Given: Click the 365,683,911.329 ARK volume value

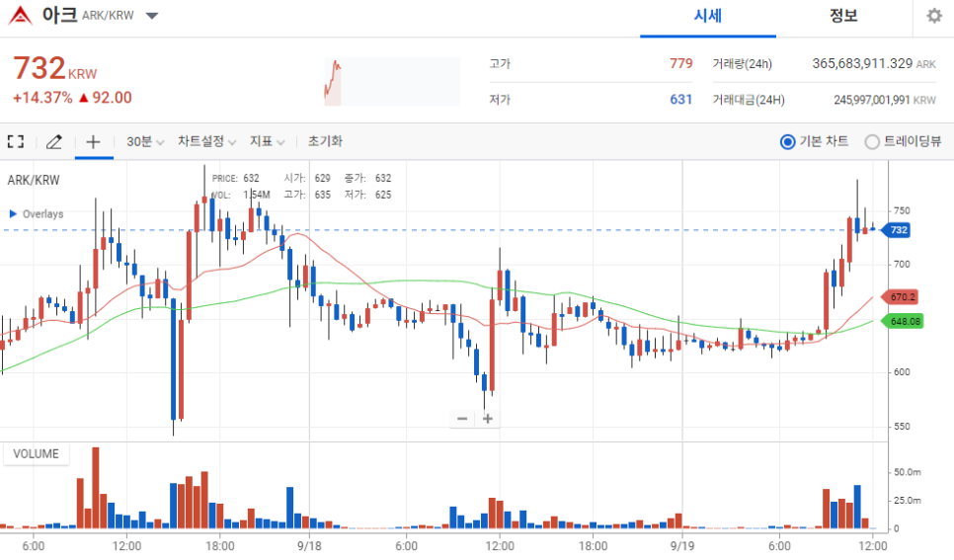Looking at the screenshot, I should (x=874, y=63).
